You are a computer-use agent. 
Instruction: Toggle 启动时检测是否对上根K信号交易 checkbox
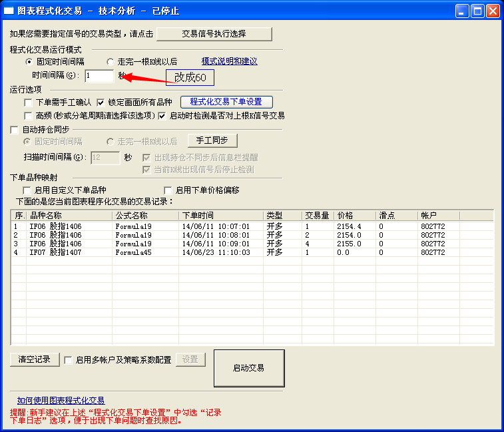tap(162, 116)
